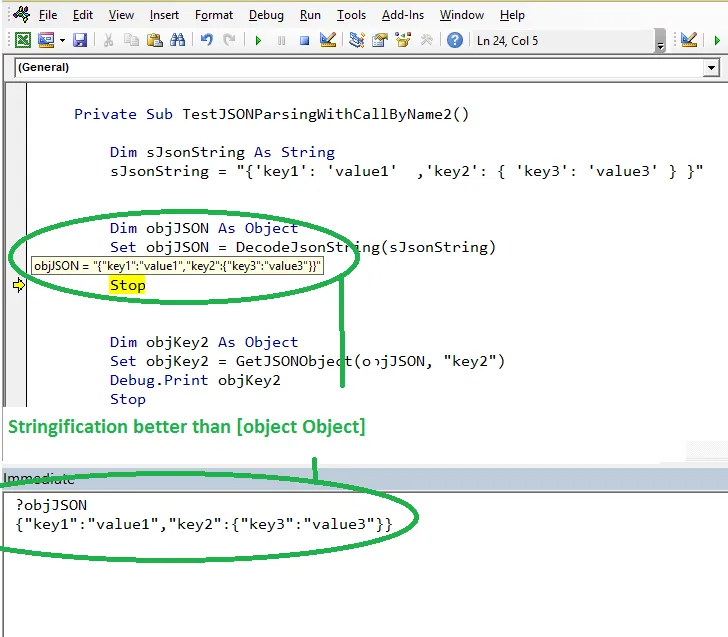Click the GetJSONObject(objJSON, "key2") call
Screen dimensions: 728x637
[x=370, y=361]
